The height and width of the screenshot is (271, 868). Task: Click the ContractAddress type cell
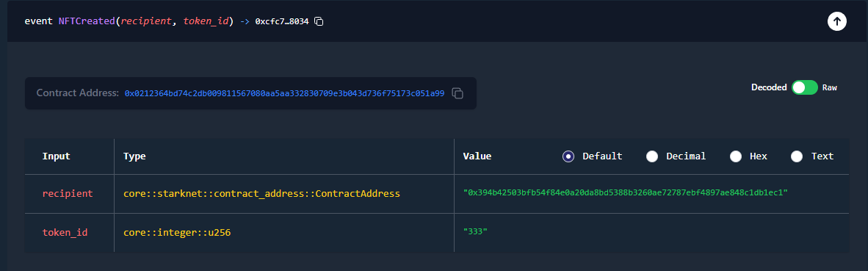(261, 194)
